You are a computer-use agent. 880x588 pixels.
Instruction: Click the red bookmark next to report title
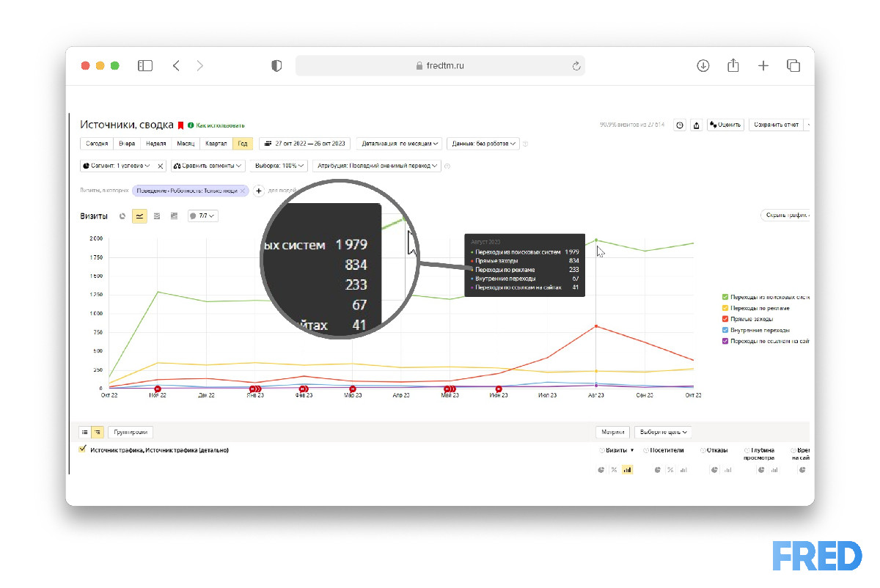[180, 125]
